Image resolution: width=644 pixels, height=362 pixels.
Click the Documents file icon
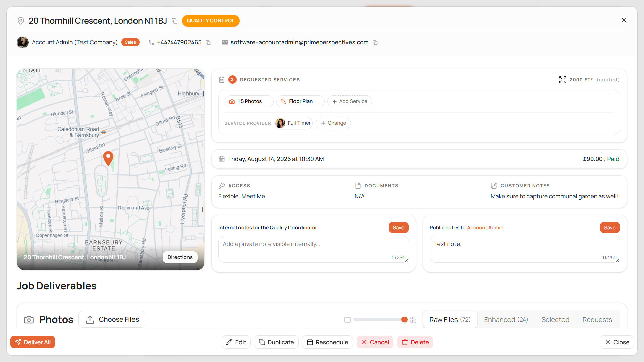(358, 186)
